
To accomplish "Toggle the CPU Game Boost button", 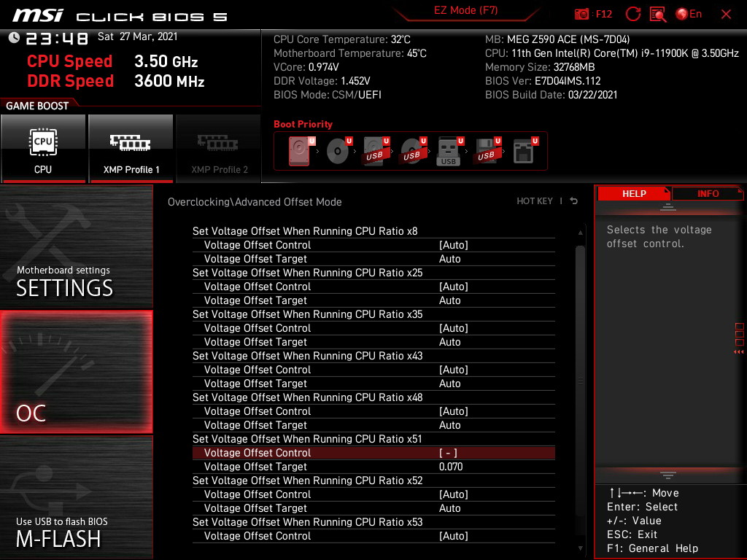I will tap(43, 149).
